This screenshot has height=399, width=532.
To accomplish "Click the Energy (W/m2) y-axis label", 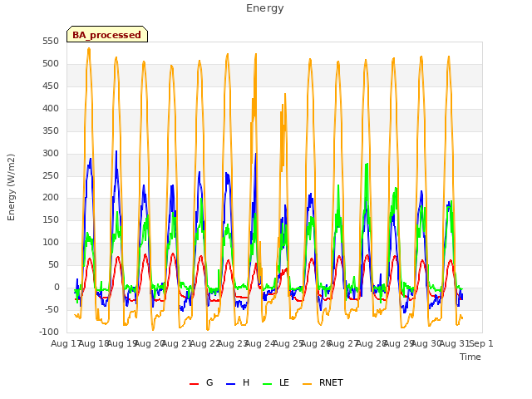I will [x=11, y=187].
